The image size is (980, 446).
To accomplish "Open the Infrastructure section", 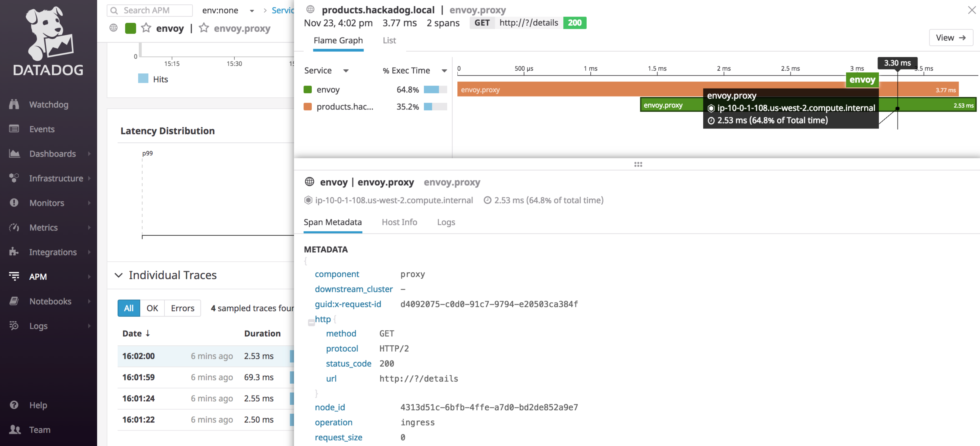I will (56, 178).
